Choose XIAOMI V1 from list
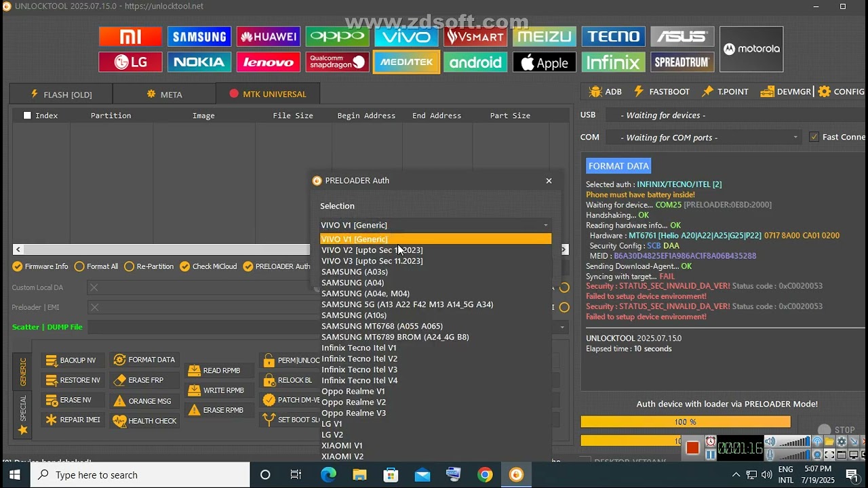The height and width of the screenshot is (488, 868). 435,445
